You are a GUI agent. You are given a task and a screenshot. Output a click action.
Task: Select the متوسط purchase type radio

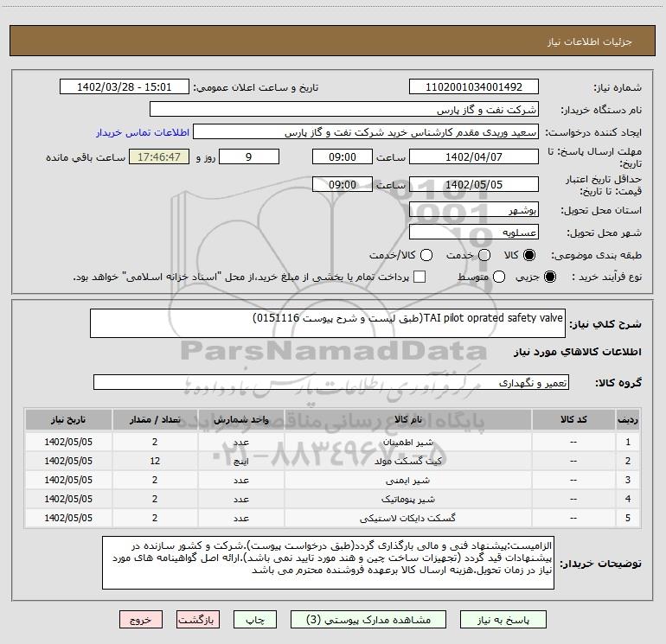click(x=499, y=277)
